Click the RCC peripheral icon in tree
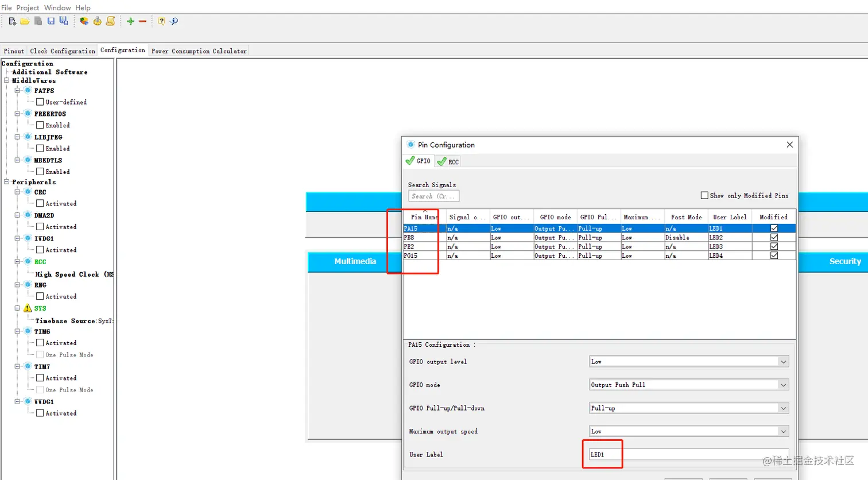The width and height of the screenshot is (868, 480). tap(28, 262)
